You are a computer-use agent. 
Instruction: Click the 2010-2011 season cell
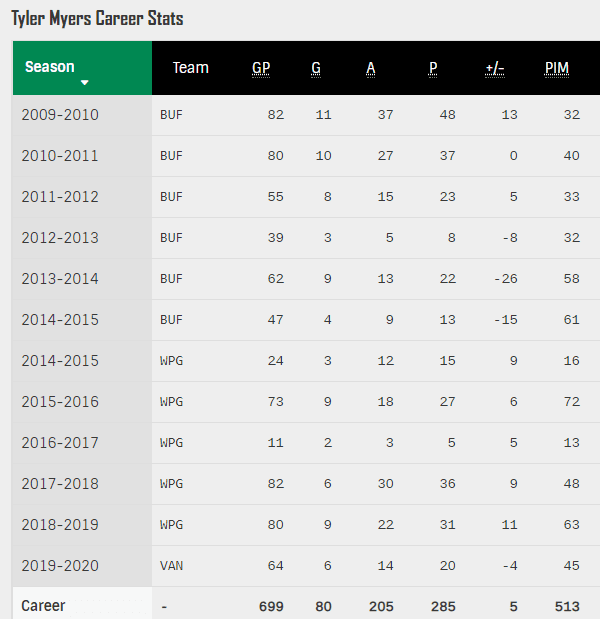click(x=60, y=156)
